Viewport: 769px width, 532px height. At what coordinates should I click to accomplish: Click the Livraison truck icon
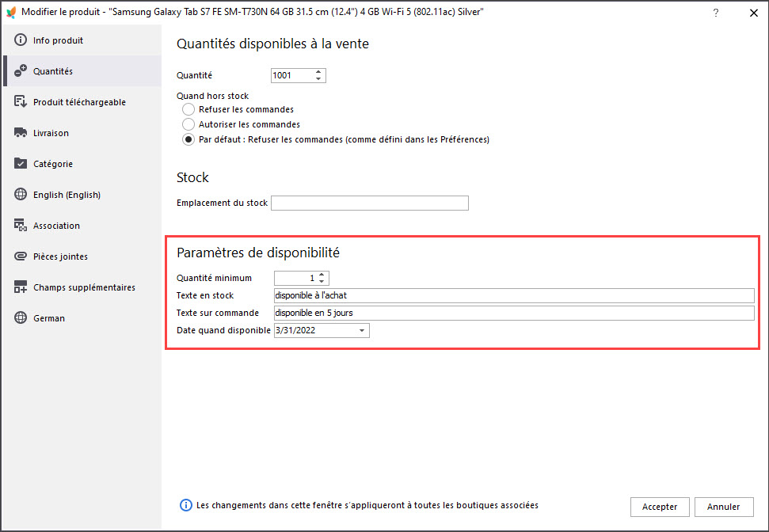(x=20, y=133)
